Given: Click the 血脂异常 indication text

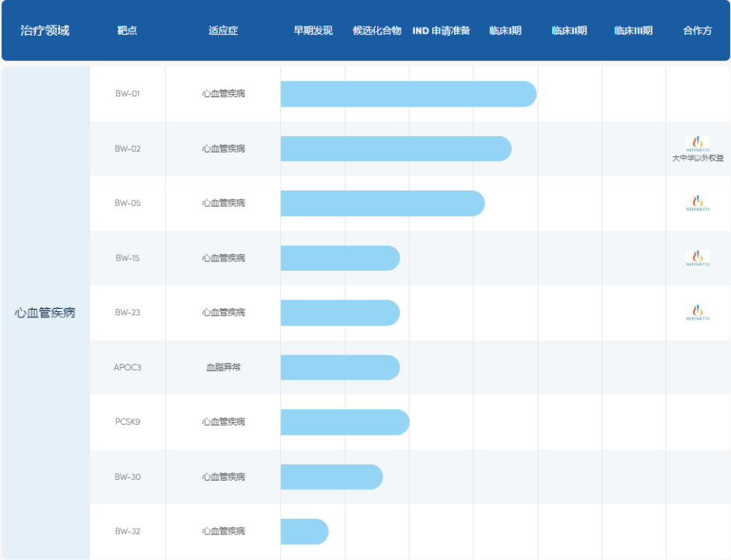Looking at the screenshot, I should pyautogui.click(x=223, y=367).
